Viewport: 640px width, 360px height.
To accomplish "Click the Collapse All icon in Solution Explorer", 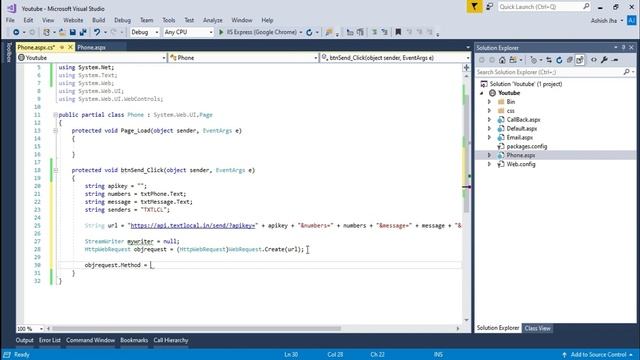I will pos(570,60).
